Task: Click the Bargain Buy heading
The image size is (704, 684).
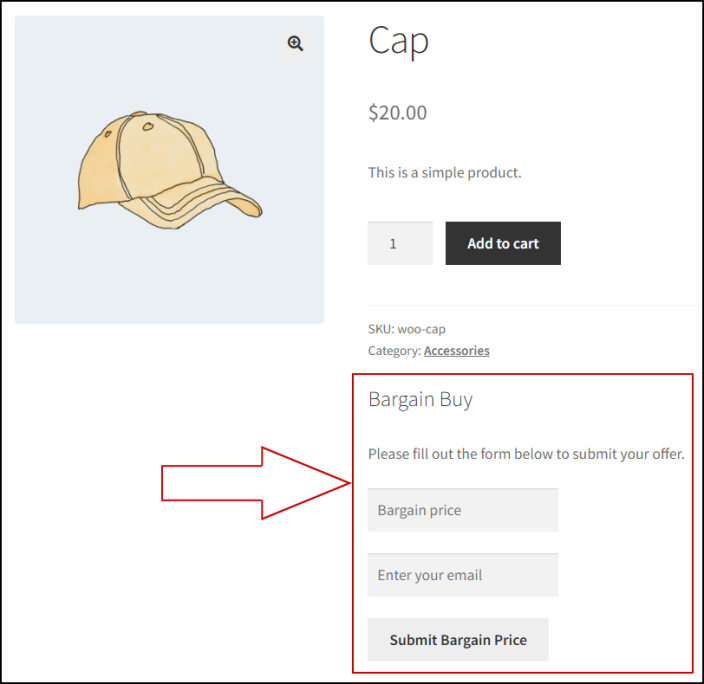Action: (x=420, y=400)
